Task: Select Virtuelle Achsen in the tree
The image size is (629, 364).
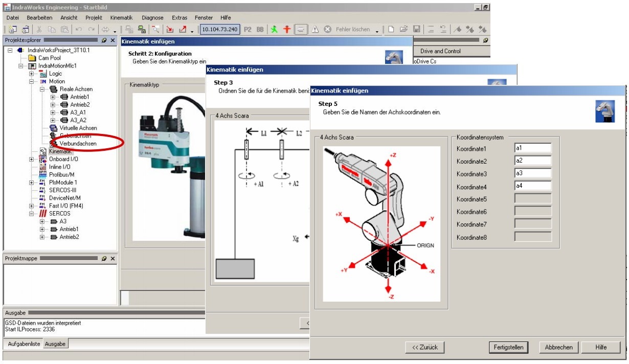Action: (x=78, y=128)
